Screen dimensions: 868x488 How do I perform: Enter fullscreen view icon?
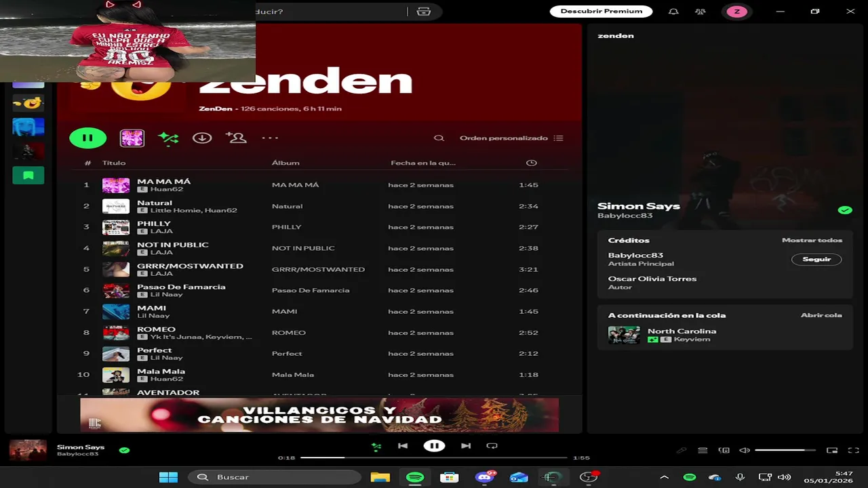(x=854, y=450)
